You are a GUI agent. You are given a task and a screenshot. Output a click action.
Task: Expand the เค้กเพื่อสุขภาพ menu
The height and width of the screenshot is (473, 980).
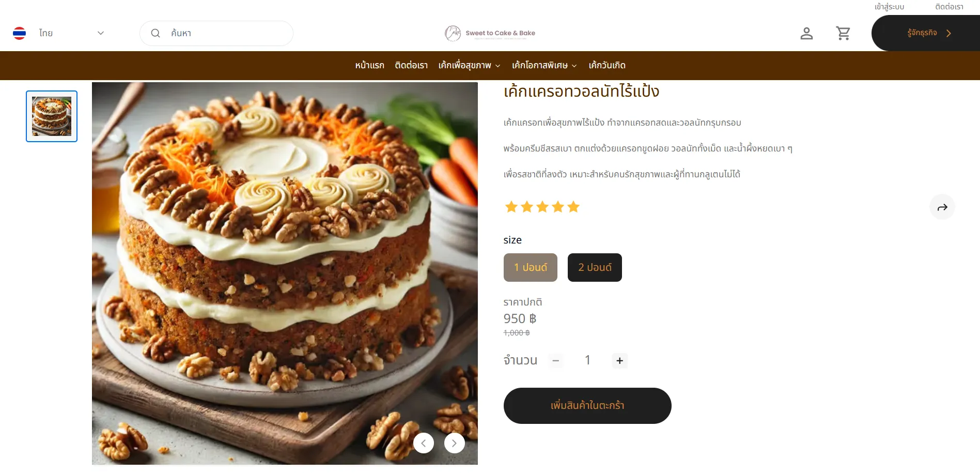pos(469,66)
